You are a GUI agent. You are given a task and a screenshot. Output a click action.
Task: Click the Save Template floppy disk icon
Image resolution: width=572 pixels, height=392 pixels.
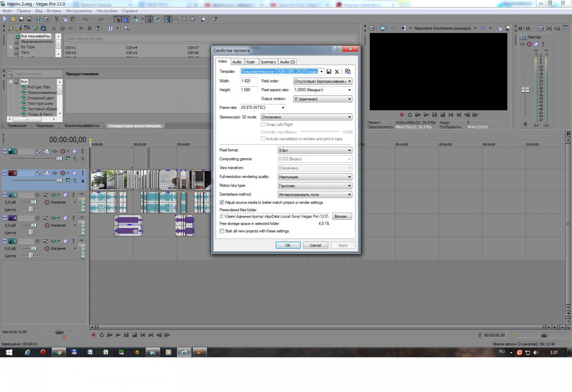pos(329,71)
